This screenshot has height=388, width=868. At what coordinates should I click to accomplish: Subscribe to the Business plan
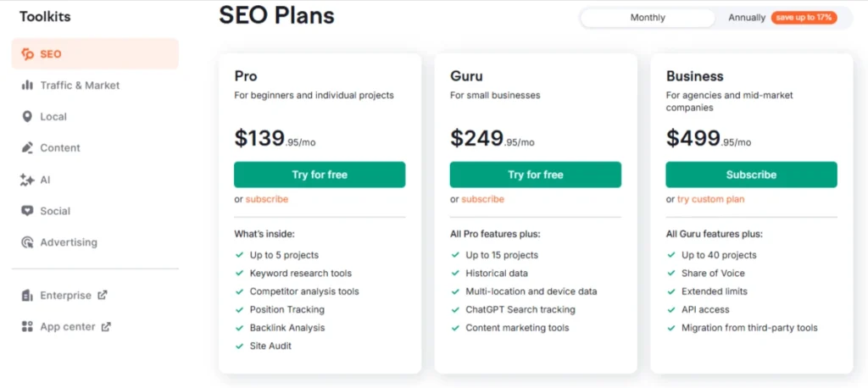[x=751, y=175]
